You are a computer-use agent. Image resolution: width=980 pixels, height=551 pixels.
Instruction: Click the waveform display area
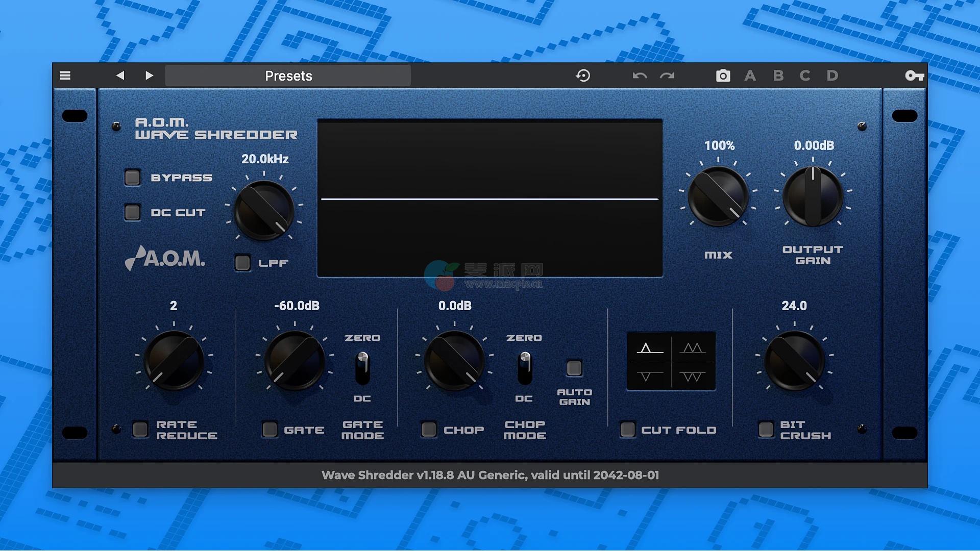click(x=489, y=198)
